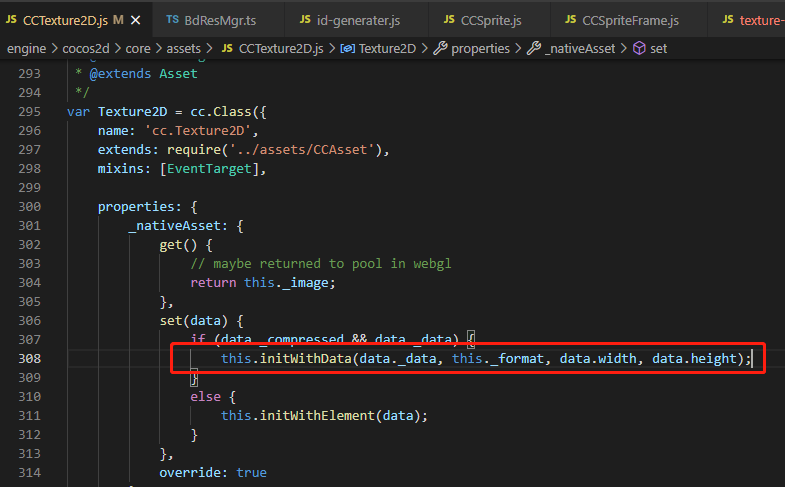Click the 'M' modified marker on CCTexture2D.js tab

click(118, 20)
